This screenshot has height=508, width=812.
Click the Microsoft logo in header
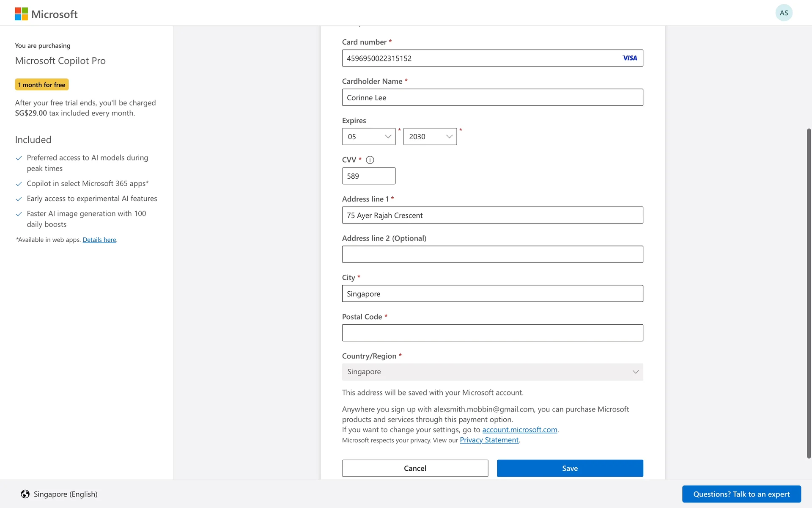point(46,14)
